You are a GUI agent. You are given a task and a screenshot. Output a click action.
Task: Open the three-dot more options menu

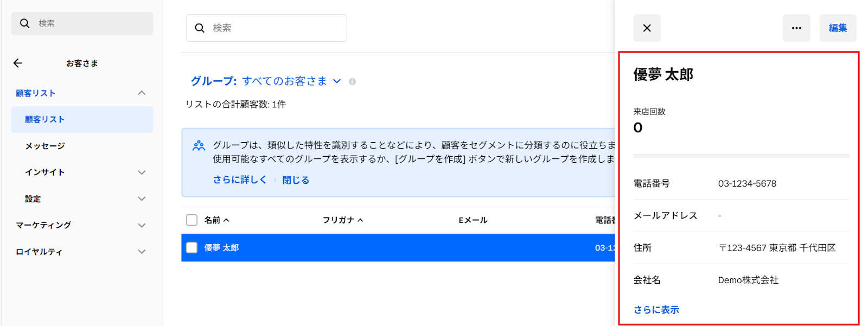(796, 28)
